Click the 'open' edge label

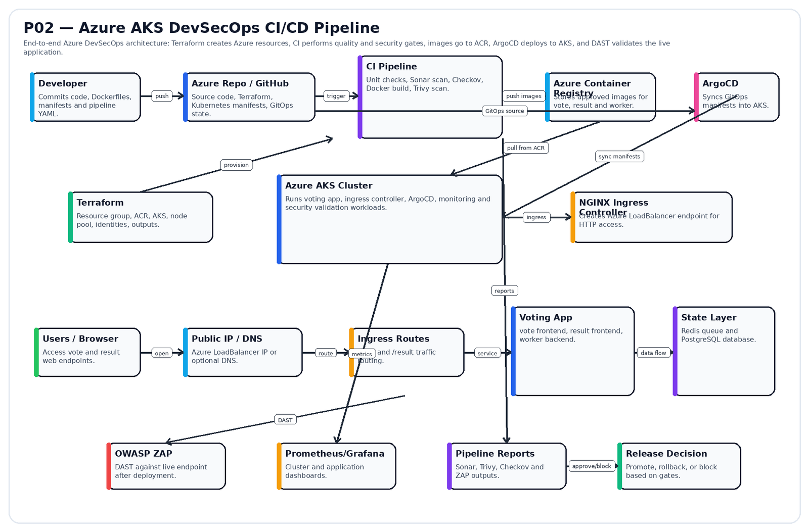tap(162, 353)
